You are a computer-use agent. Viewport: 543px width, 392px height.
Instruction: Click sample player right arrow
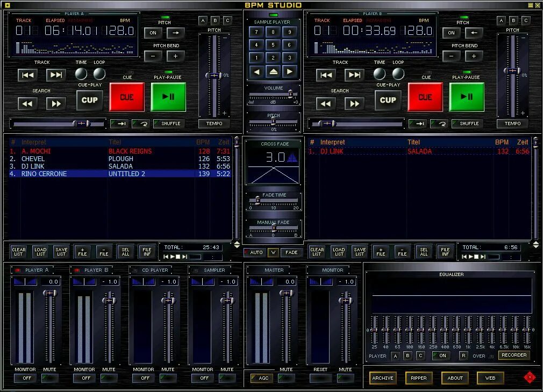(289, 72)
